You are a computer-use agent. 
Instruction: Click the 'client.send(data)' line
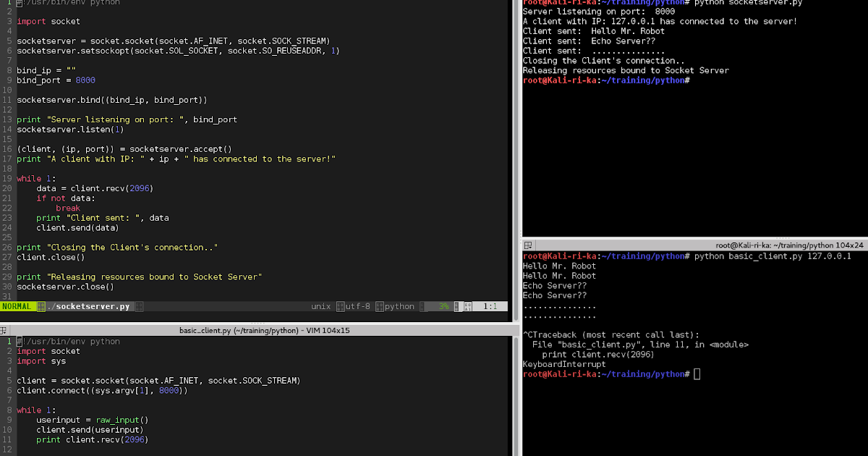78,228
